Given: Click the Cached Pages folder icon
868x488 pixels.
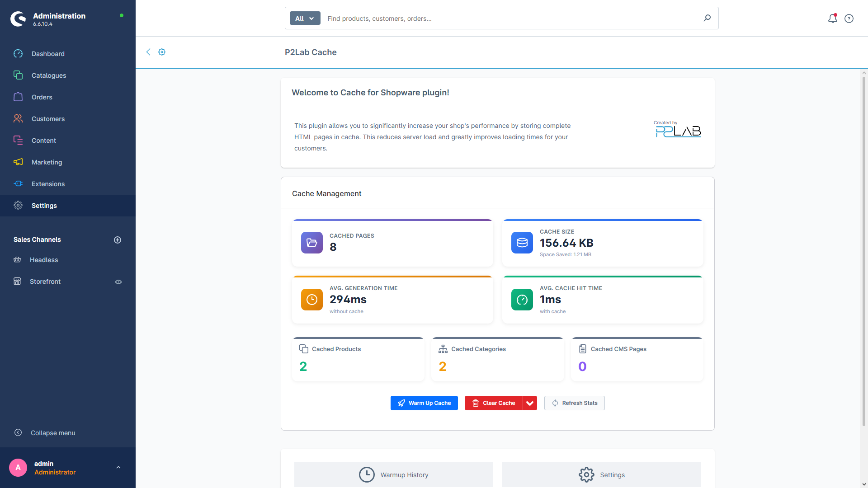Looking at the screenshot, I should coord(312,243).
